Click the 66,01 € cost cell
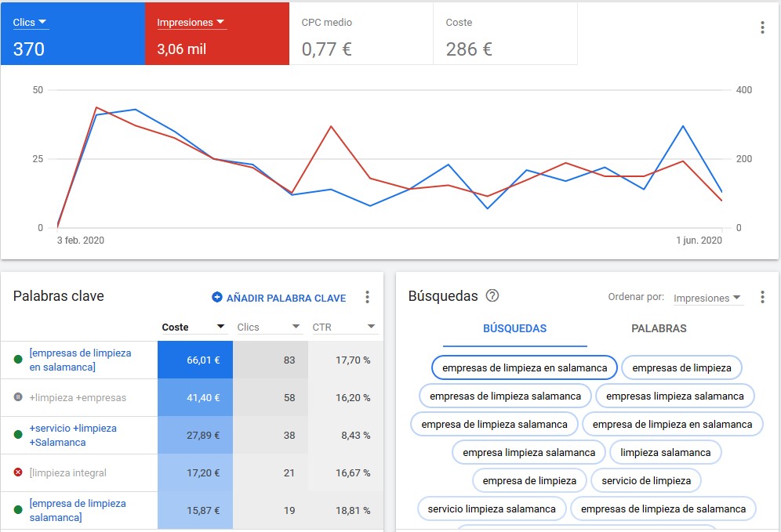781x532 pixels. tap(195, 360)
